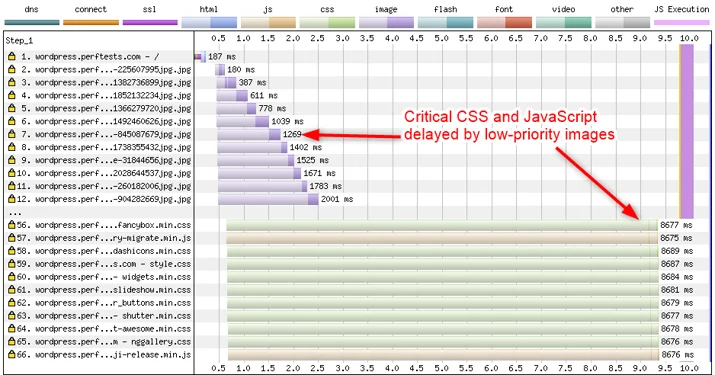This screenshot has height=375, width=715.
Task: Click the 8687 ms timing label
Action: tap(677, 264)
